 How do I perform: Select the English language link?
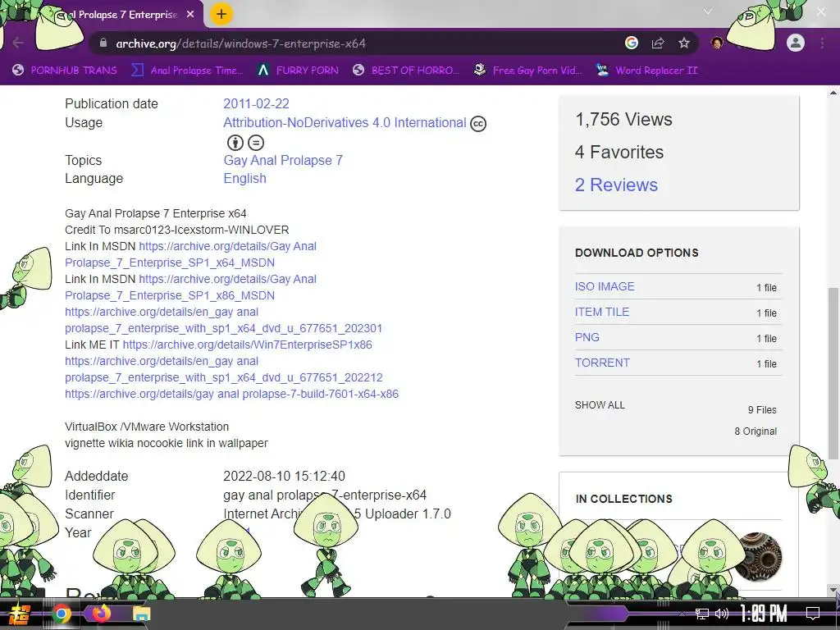tap(244, 178)
